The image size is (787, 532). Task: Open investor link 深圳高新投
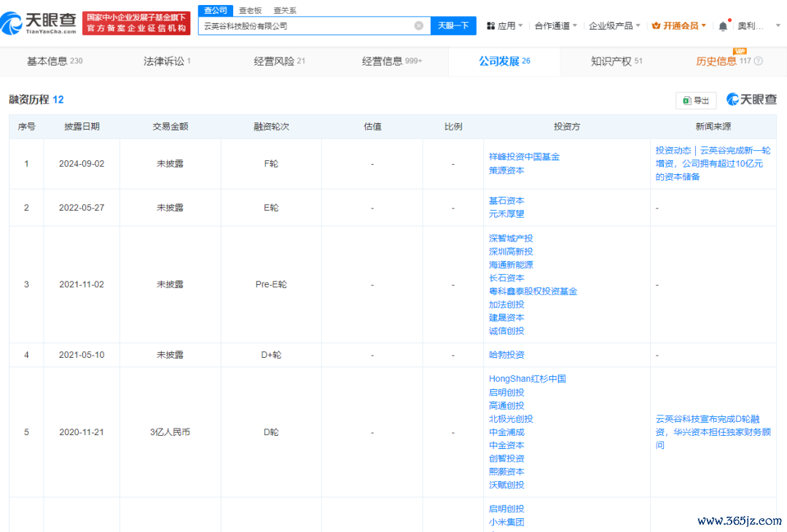click(x=511, y=251)
